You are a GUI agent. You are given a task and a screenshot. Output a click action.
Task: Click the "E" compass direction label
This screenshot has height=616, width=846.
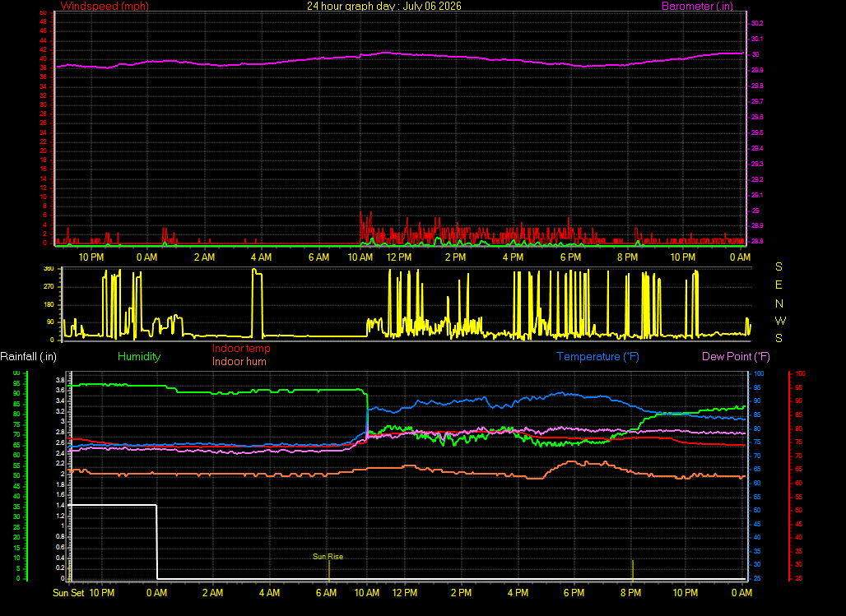point(779,285)
